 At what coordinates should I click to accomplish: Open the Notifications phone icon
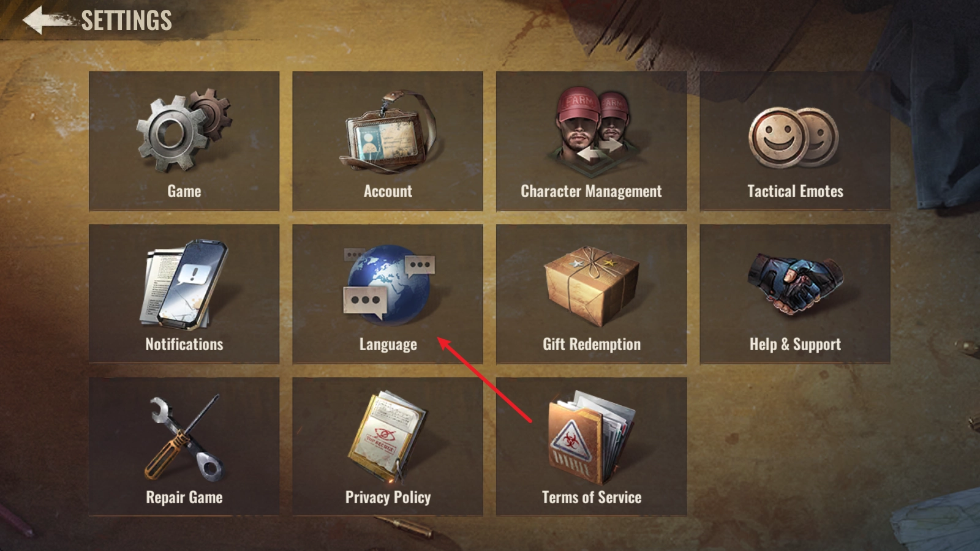[x=184, y=284]
